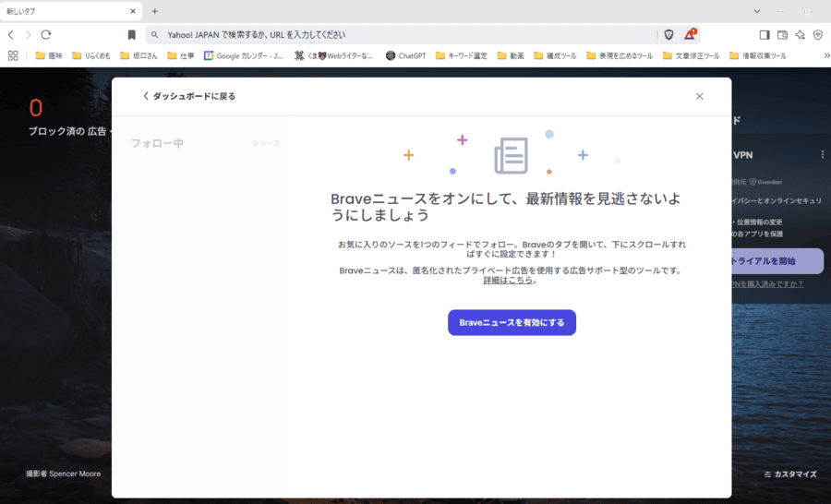Image resolution: width=831 pixels, height=504 pixels.
Task: Click the 0 ソース count
Action: 266,144
